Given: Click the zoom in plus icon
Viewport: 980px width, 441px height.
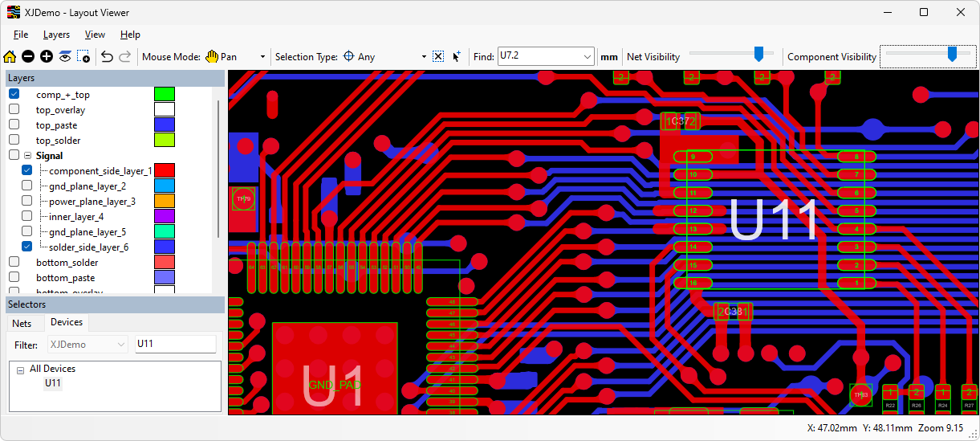Looking at the screenshot, I should tap(47, 56).
